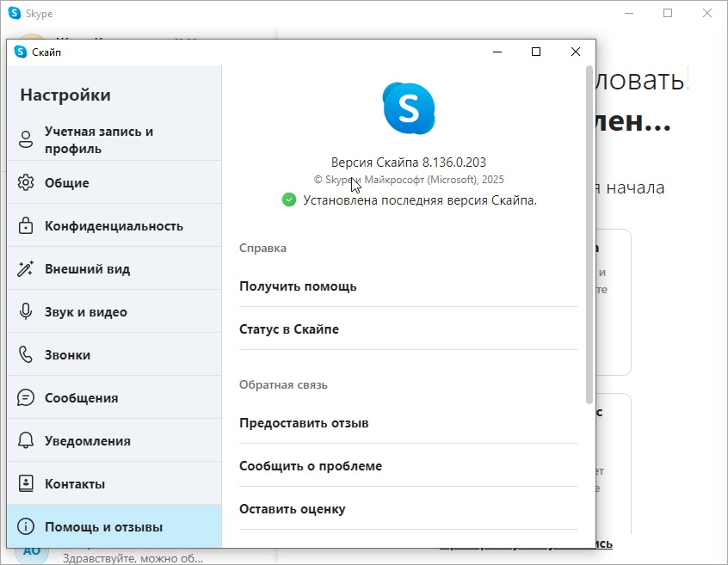Open the Получить помощь link

(409, 286)
